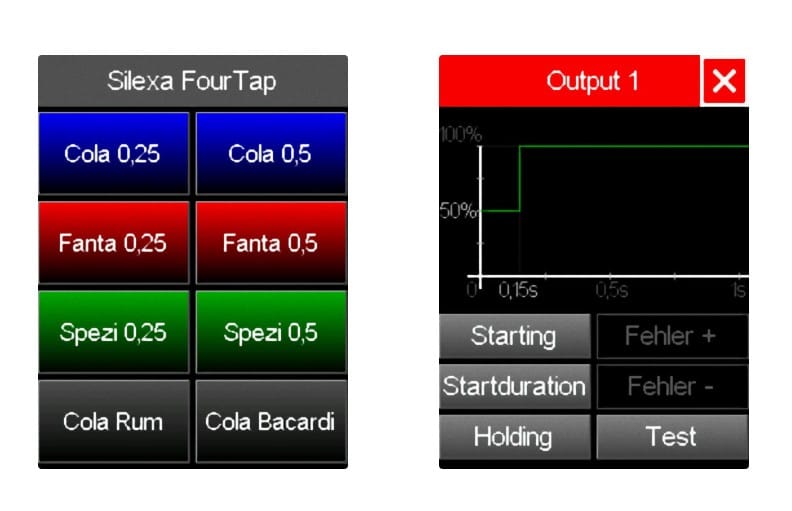The width and height of the screenshot is (792, 511).
Task: Click the 100% axis label
Action: tap(461, 134)
